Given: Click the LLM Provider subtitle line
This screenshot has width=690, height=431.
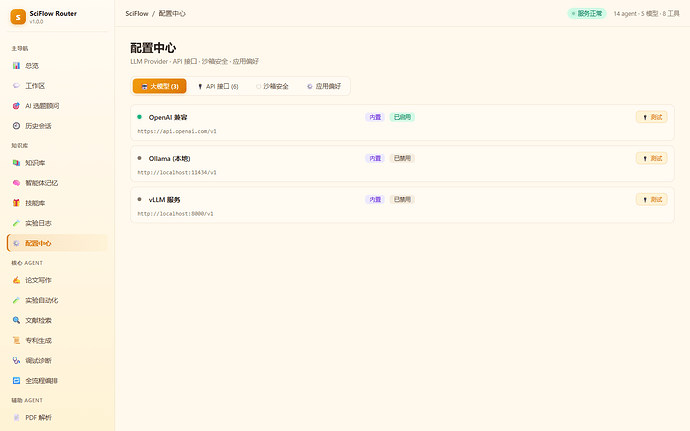Looking at the screenshot, I should [195, 62].
